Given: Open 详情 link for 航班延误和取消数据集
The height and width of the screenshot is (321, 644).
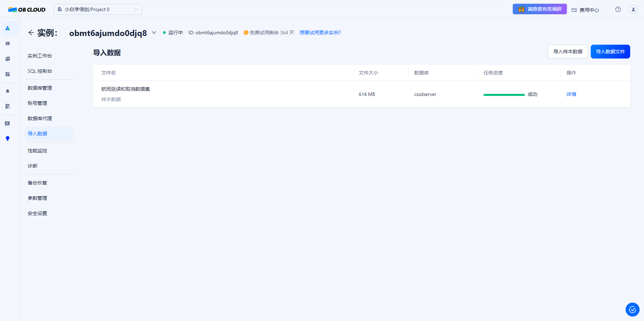Looking at the screenshot, I should coord(571,94).
